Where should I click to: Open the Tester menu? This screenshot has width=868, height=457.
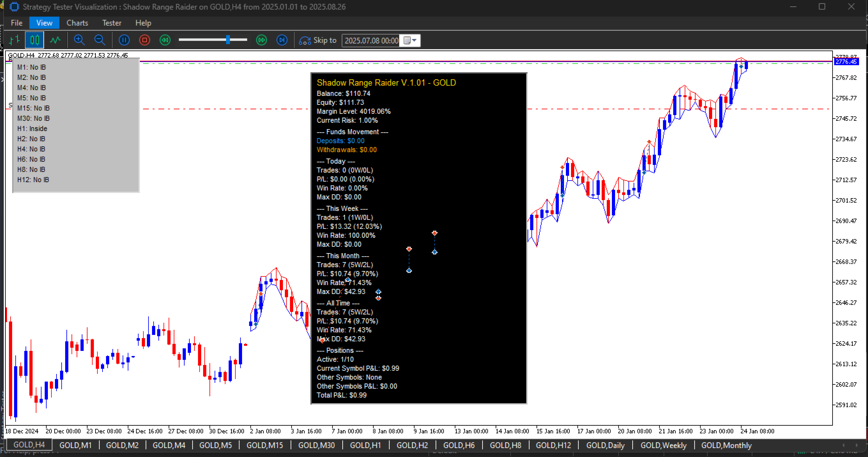coord(112,23)
